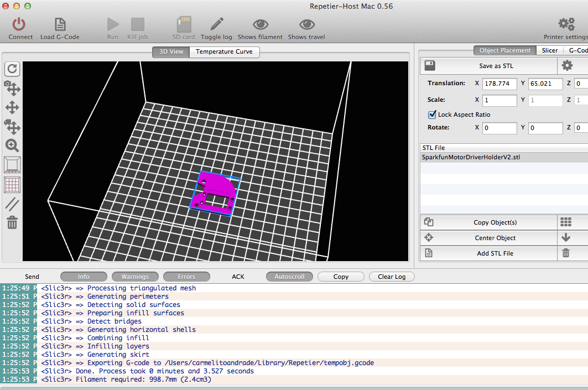Click the Connect power icon
588x390 pixels.
(x=19, y=25)
